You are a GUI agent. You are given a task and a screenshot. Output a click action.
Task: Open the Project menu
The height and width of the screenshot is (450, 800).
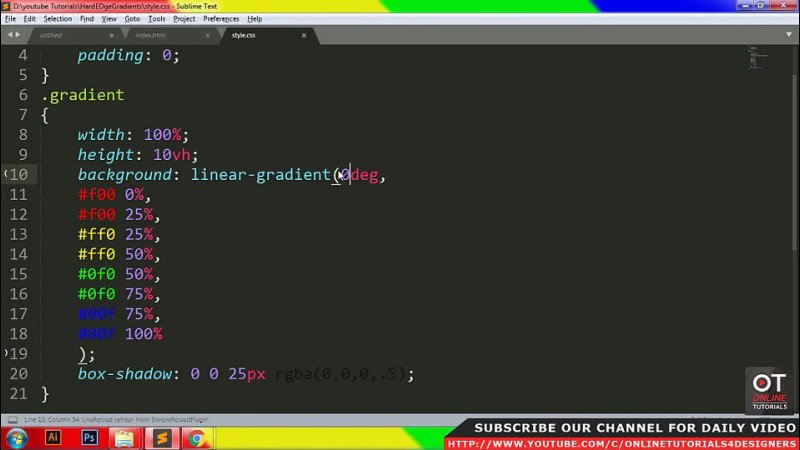click(184, 19)
